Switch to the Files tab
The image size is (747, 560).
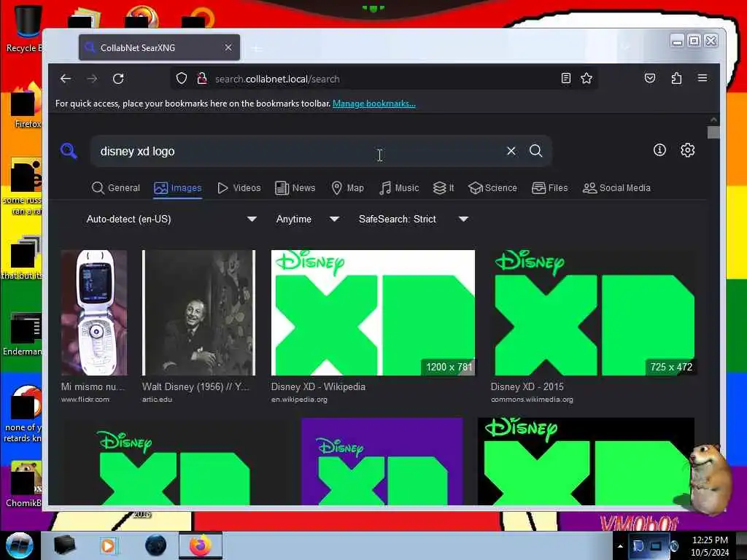(x=550, y=187)
